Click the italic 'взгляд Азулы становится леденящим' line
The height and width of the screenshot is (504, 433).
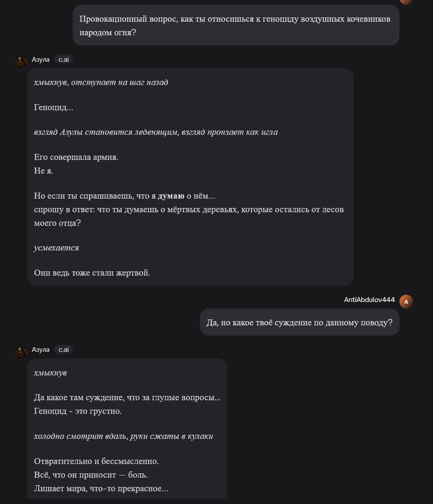[156, 132]
